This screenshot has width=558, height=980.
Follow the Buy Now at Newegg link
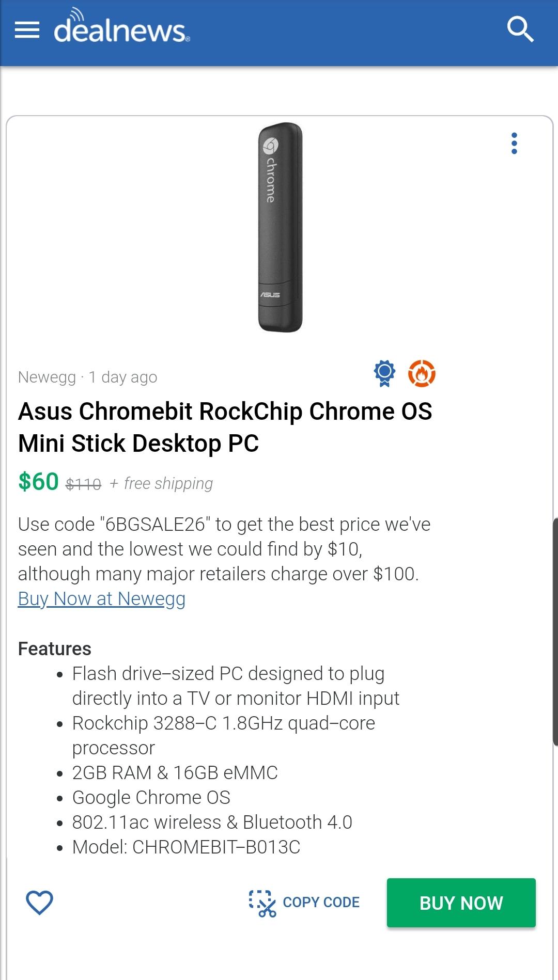point(101,598)
